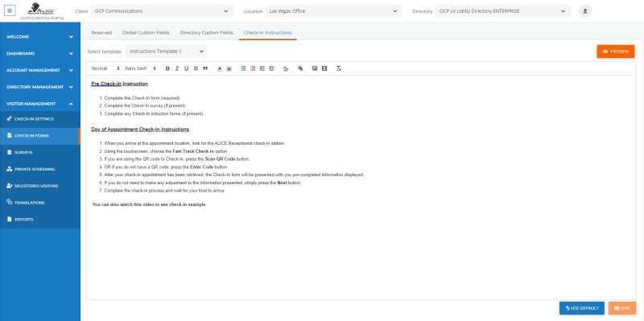This screenshot has height=321, width=644.
Task: Open the Sans Serif font dropdown
Action: pyautogui.click(x=140, y=68)
